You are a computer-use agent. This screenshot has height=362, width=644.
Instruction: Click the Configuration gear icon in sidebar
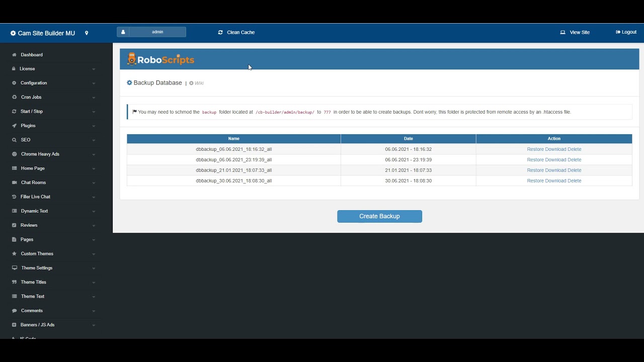tap(14, 83)
